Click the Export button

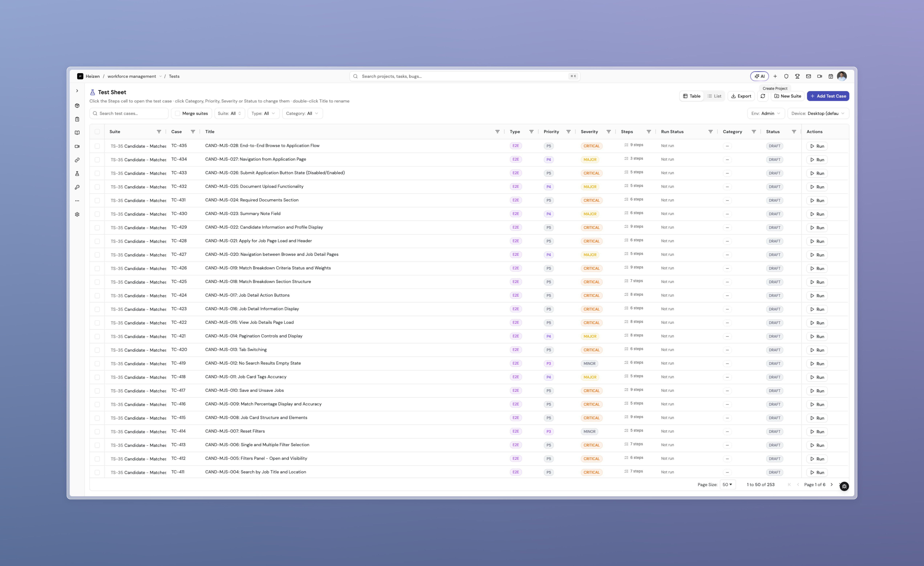[741, 96]
